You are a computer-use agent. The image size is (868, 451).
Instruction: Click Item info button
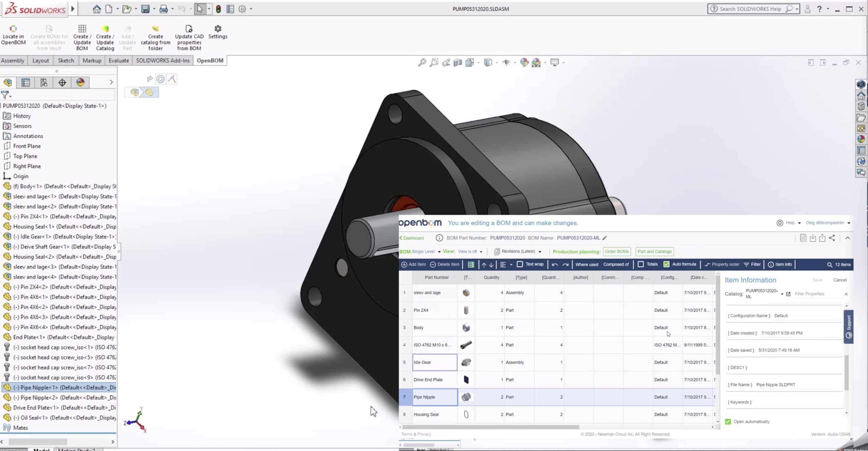(780, 264)
